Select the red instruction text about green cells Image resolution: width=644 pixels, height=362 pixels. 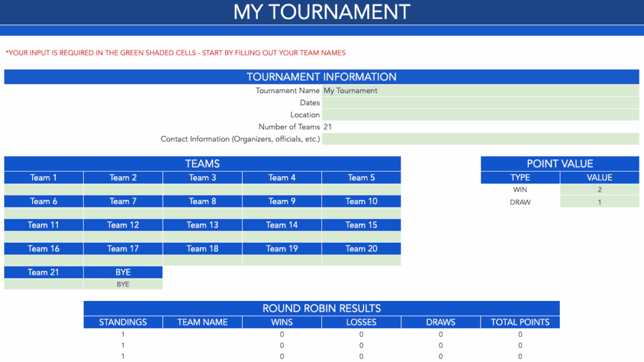[x=175, y=53]
